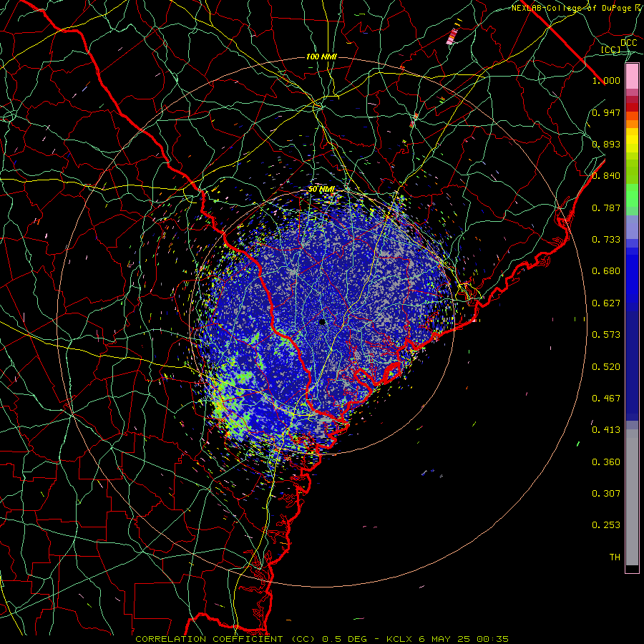The width and height of the screenshot is (644, 644).
Task: Select the 1.000 value on the color scale
Action: point(606,80)
